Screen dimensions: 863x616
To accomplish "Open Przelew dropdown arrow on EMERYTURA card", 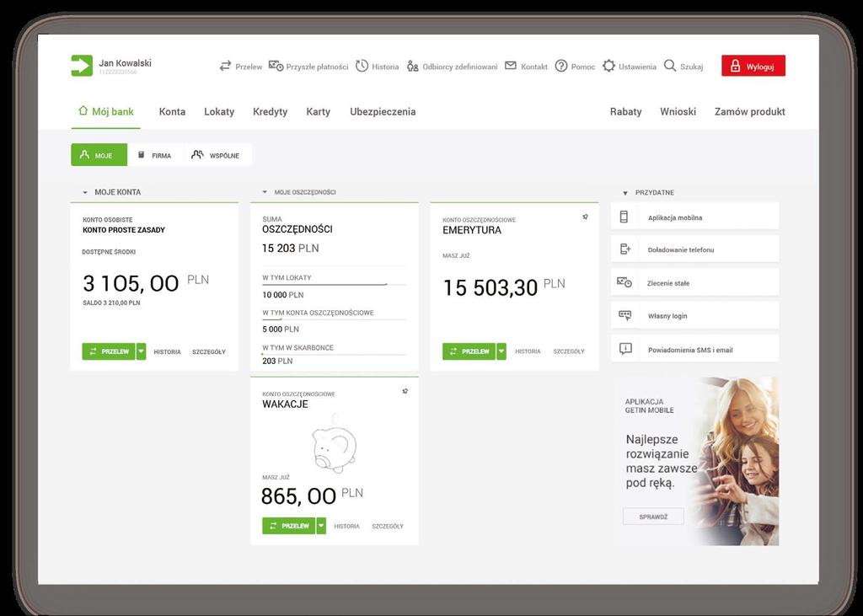I will (x=501, y=351).
